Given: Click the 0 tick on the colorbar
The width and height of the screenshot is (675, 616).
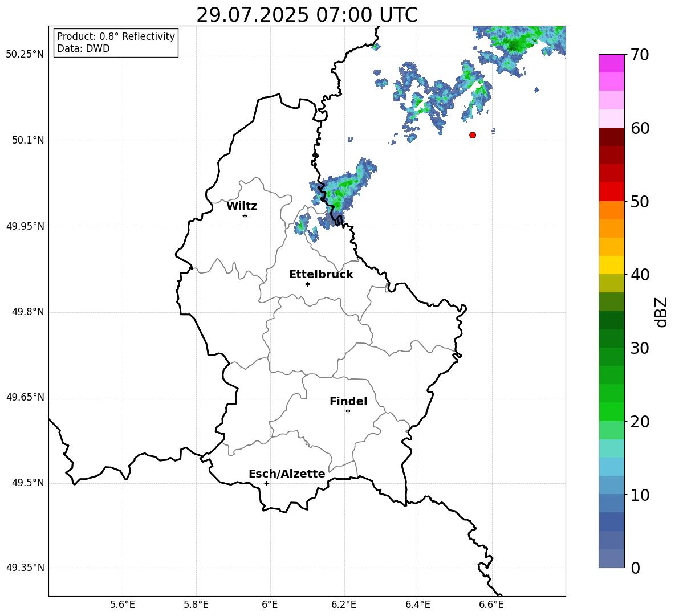Looking at the screenshot, I should [635, 568].
